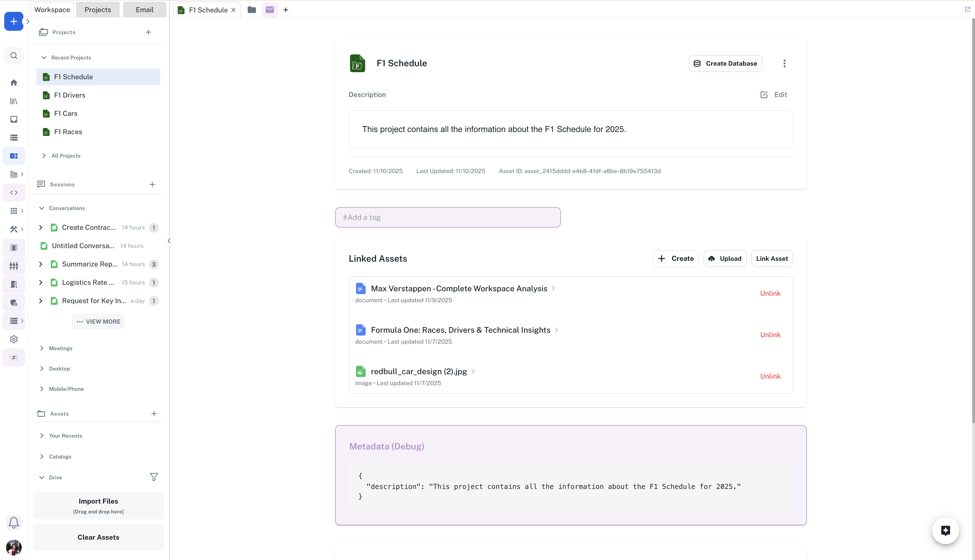Expand the Meetings section
The image size is (975, 560).
pyautogui.click(x=42, y=349)
